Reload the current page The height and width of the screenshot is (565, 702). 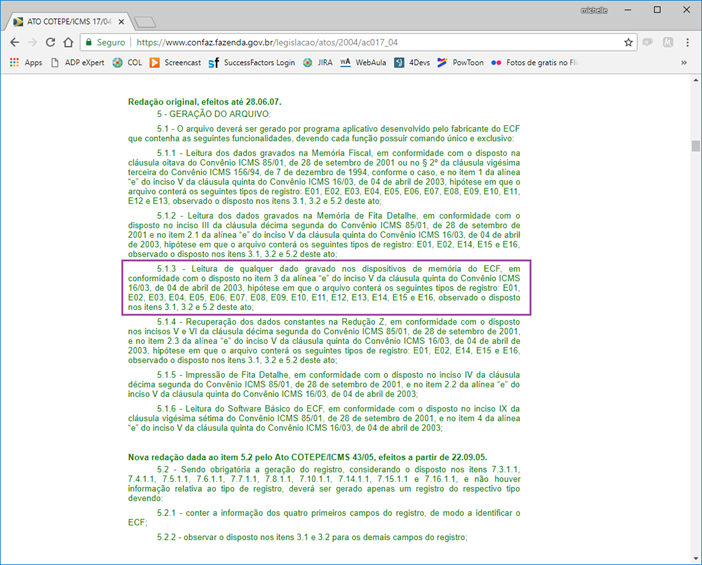click(50, 42)
